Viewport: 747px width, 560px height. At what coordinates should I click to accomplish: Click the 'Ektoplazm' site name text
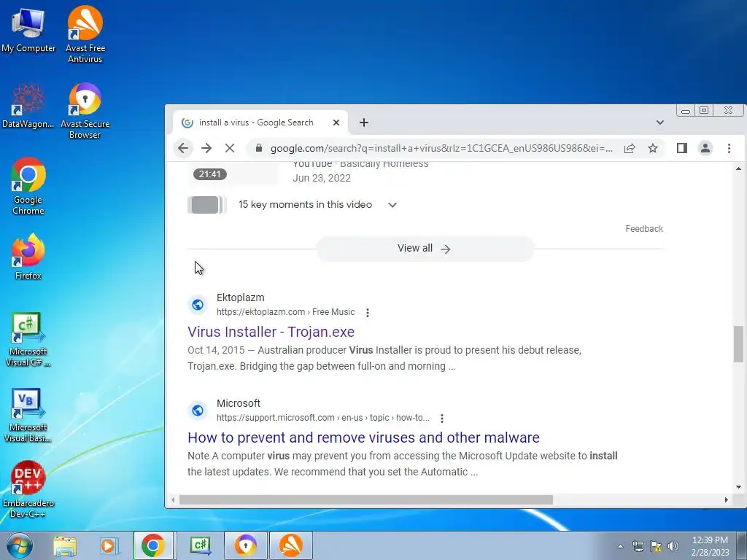(x=241, y=297)
